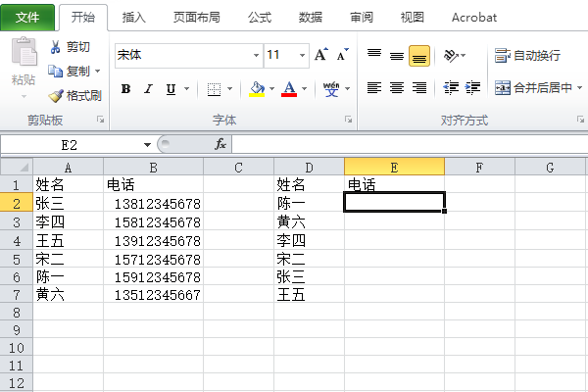Toggle bold formatting (B)
This screenshot has width=588, height=392.
[125, 89]
